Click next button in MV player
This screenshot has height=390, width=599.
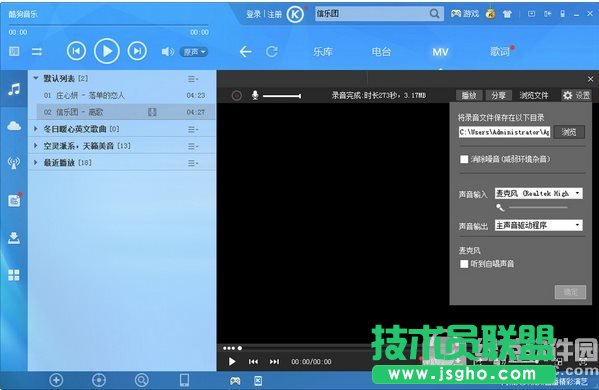[x=274, y=361]
